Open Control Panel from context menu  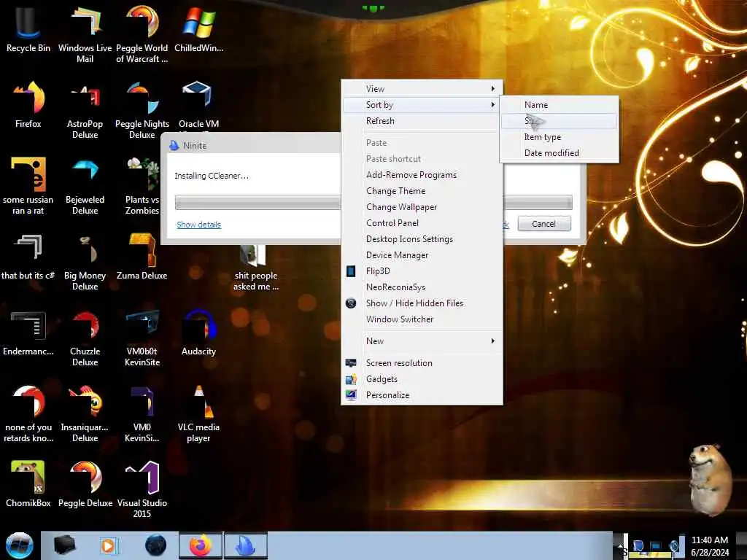click(x=422, y=223)
